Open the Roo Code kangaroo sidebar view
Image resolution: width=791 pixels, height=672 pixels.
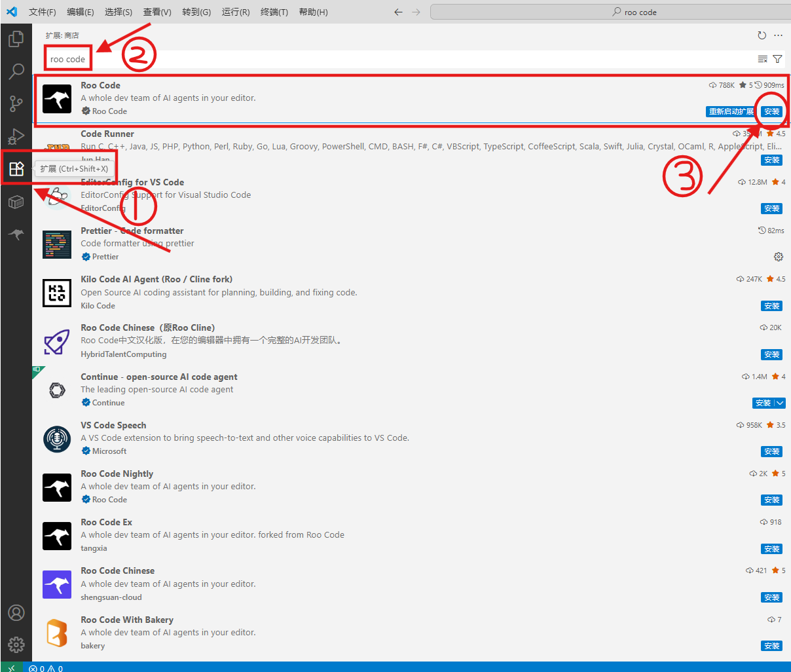(16, 234)
